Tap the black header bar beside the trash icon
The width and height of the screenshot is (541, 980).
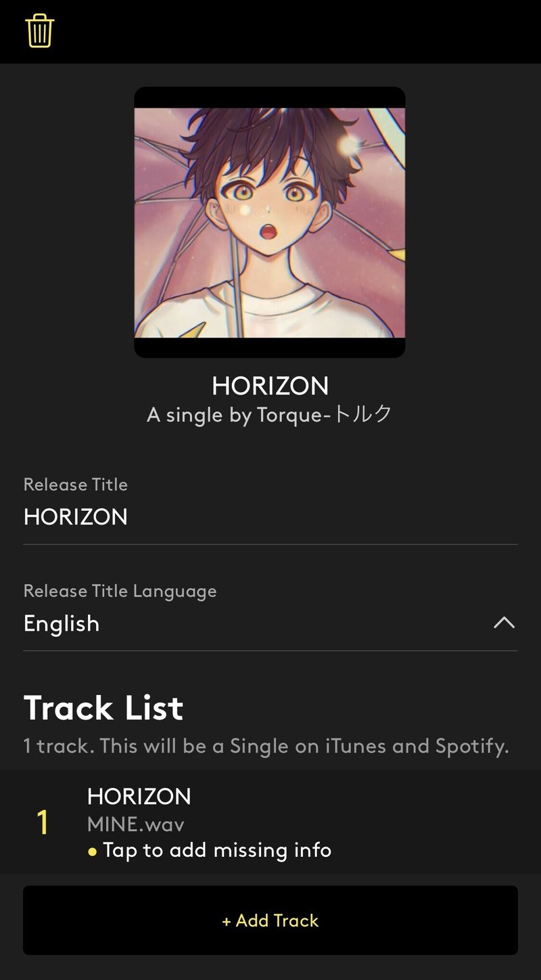pos(298,31)
